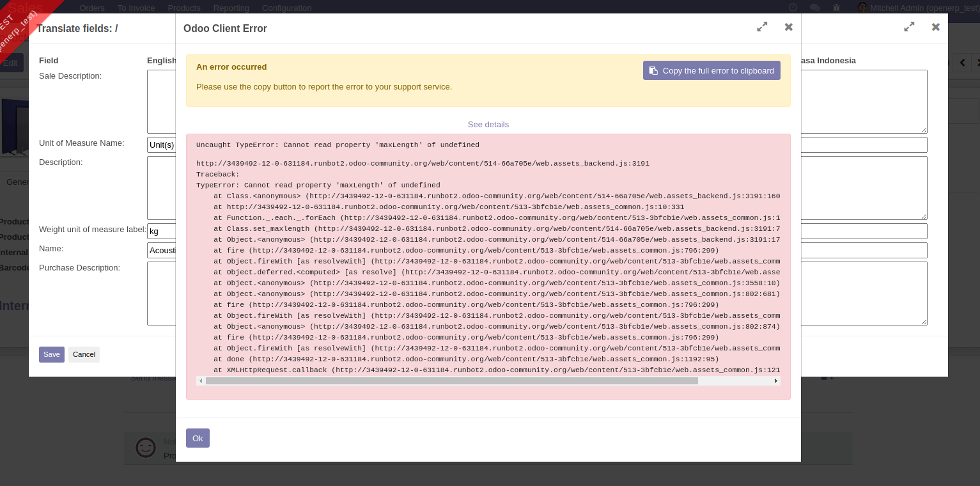Dismiss the Translate fields dialog with X
980x486 pixels.
click(x=935, y=27)
